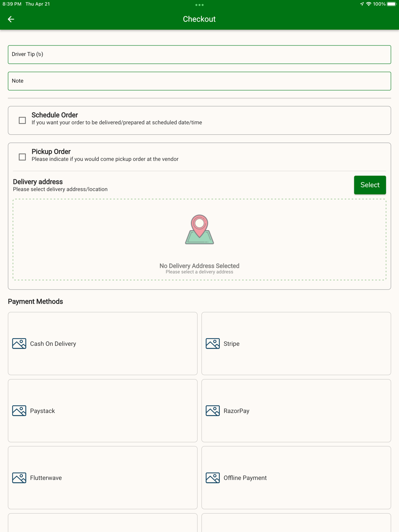This screenshot has width=399, height=532.
Task: Choose Stripe payment method
Action: 296,343
